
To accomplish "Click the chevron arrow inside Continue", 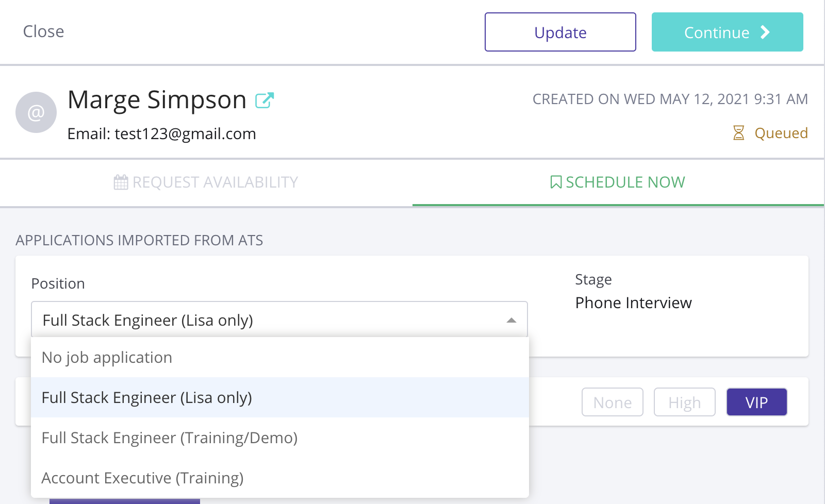I will (766, 32).
